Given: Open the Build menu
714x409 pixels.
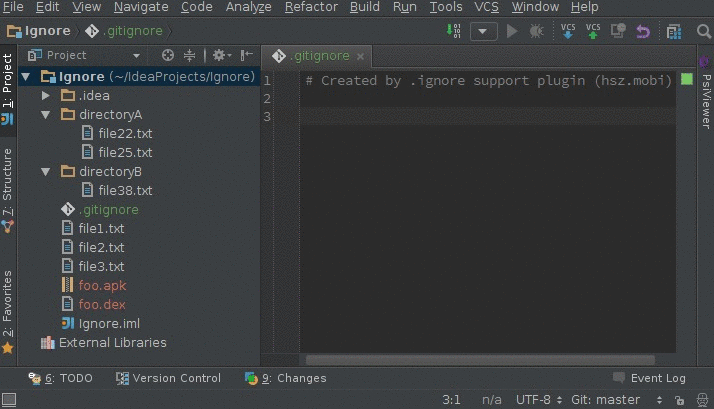Looking at the screenshot, I should 365,7.
